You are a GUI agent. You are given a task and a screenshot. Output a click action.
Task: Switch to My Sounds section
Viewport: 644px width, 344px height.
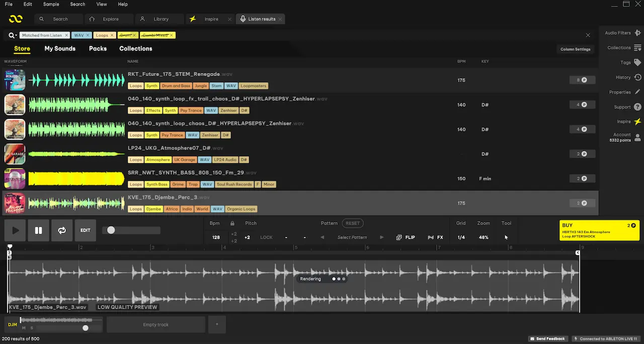60,49
